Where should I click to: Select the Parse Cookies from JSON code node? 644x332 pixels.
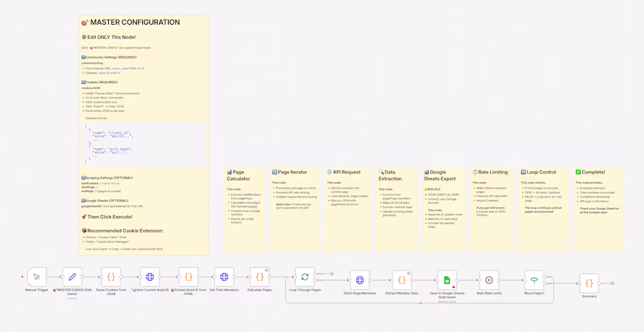[111, 277]
